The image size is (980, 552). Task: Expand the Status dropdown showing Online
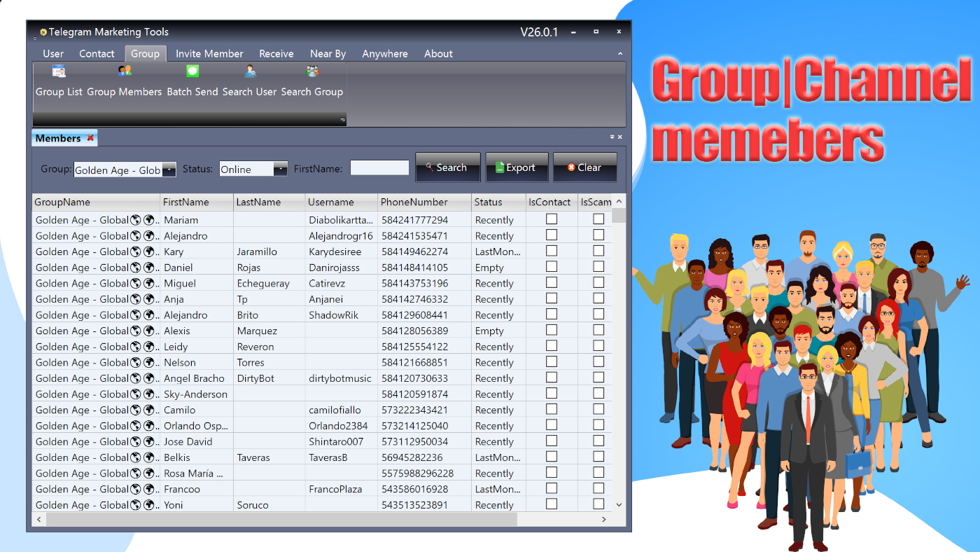point(281,168)
